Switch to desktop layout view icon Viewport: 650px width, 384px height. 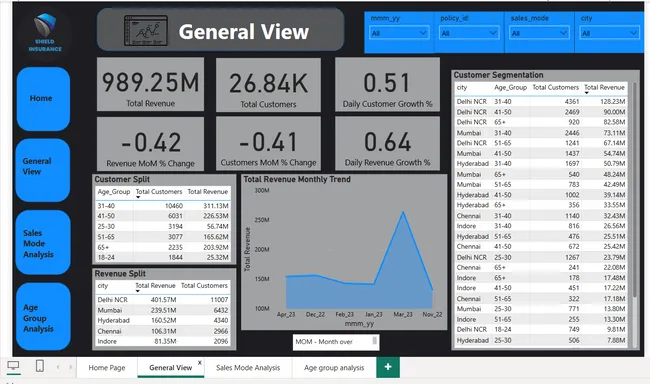13,366
